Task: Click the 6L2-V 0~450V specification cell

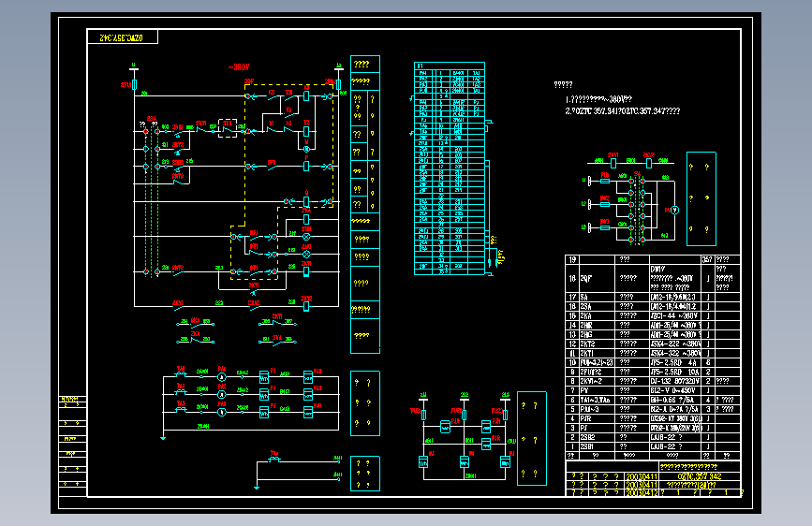Action: (x=675, y=390)
